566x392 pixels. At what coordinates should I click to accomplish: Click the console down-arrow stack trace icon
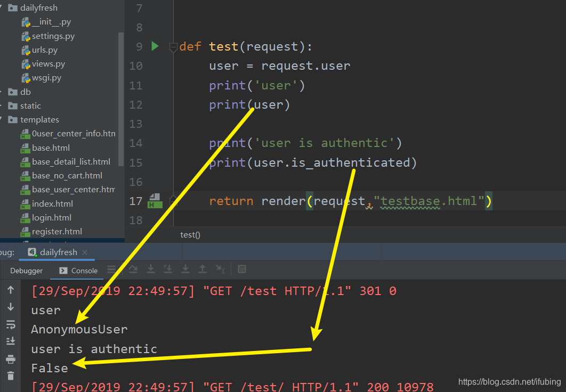click(x=11, y=307)
